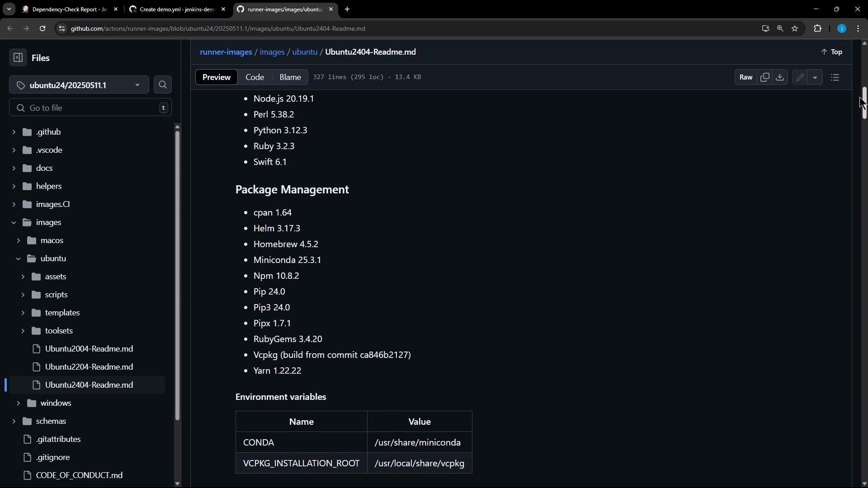Click the Go to file field
The width and height of the screenshot is (868, 488).
point(90,108)
